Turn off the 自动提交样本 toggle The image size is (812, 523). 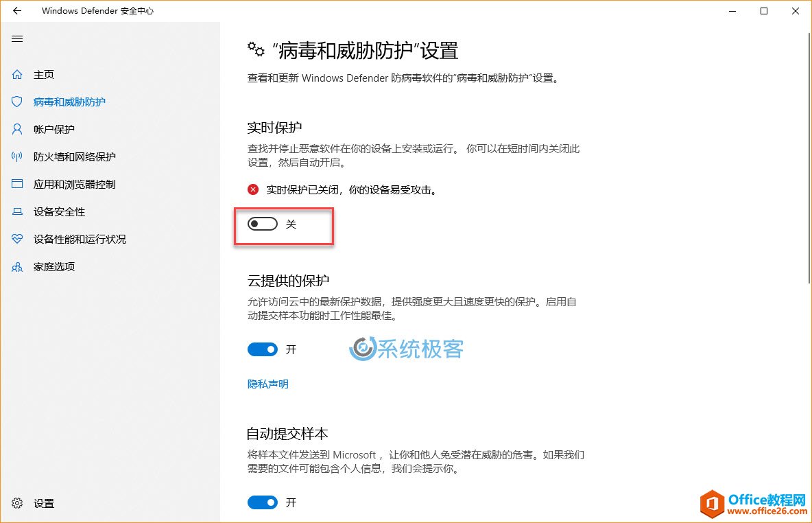click(x=263, y=502)
